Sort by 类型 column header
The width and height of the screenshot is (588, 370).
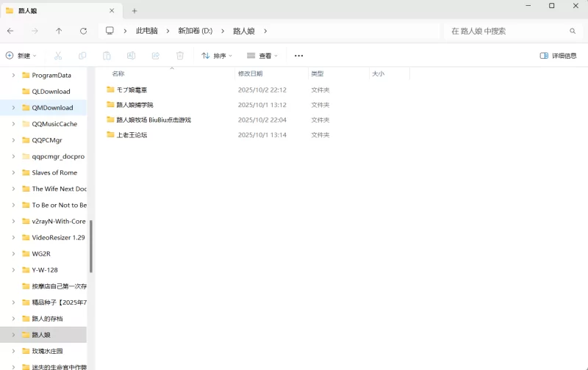(x=318, y=73)
